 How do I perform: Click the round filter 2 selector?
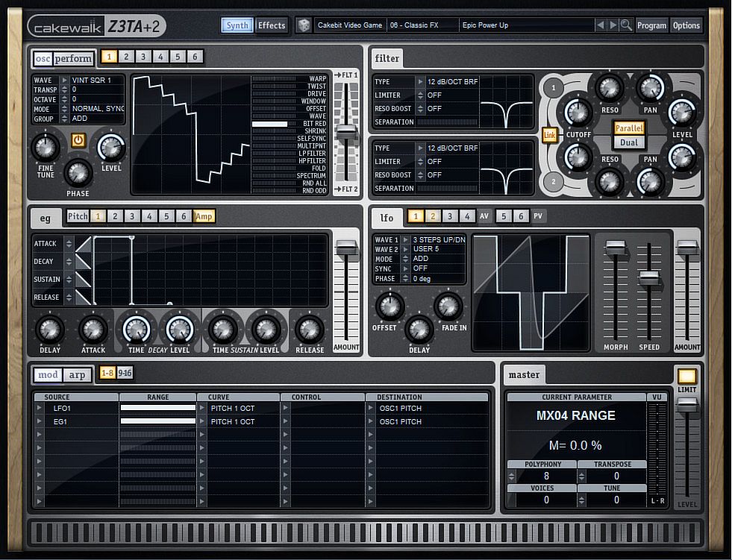(x=554, y=181)
